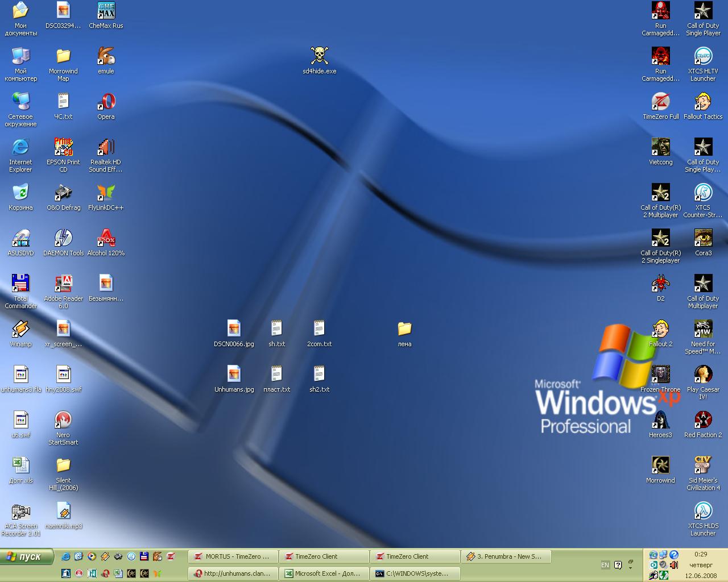
Task: Click the 0:29 clock in the tray
Action: (x=701, y=554)
